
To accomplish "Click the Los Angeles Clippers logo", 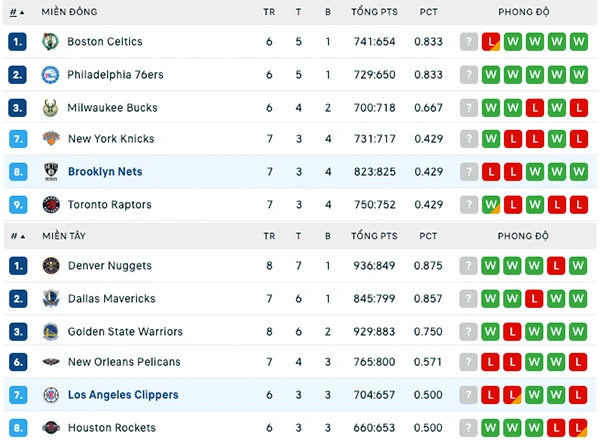I will click(x=51, y=395).
